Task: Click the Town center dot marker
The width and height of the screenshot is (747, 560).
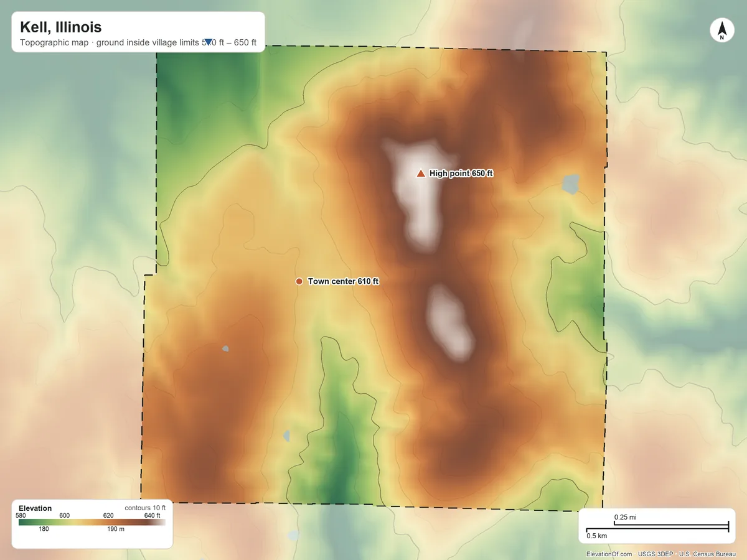Action: 299,281
